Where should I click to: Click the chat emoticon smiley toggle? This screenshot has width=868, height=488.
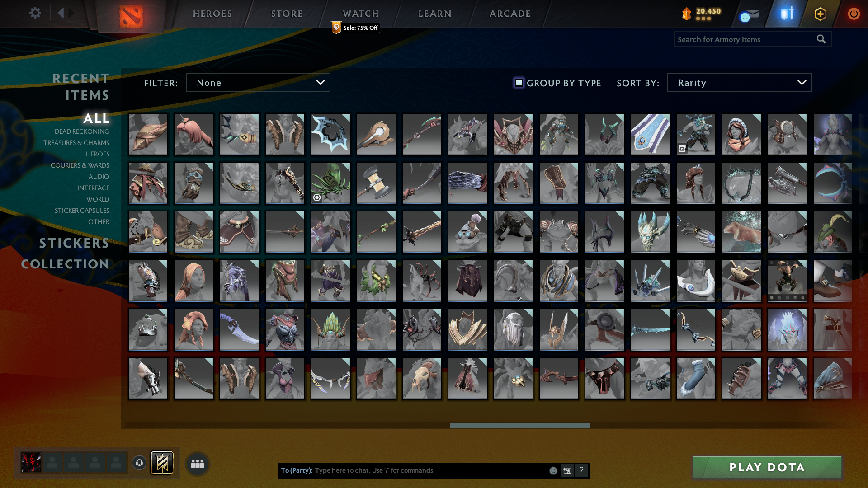[x=552, y=470]
